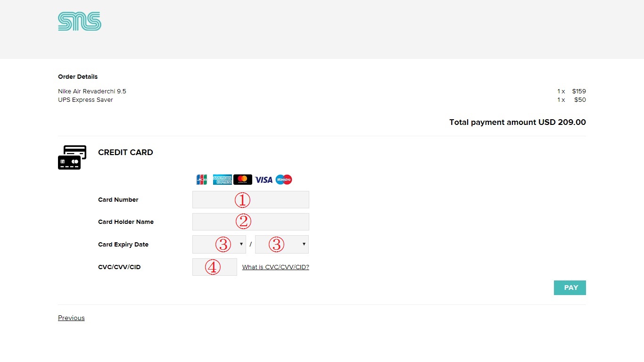Open the expiry month dropdown
The height and width of the screenshot is (362, 644).
(x=219, y=244)
